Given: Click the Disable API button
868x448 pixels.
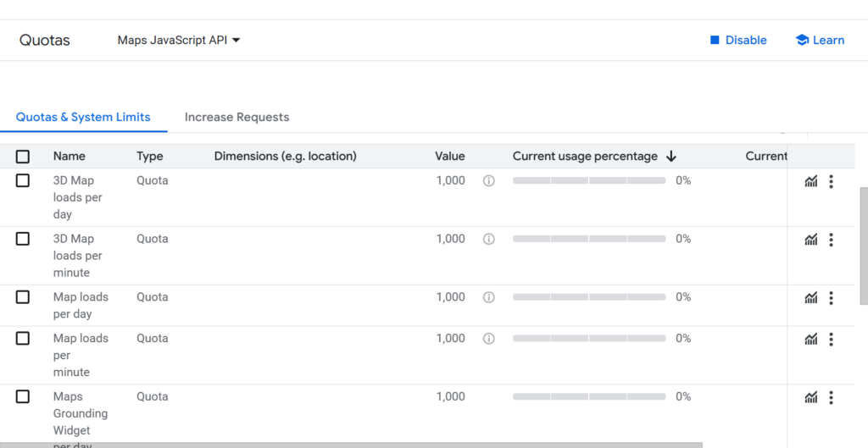Looking at the screenshot, I should point(737,40).
